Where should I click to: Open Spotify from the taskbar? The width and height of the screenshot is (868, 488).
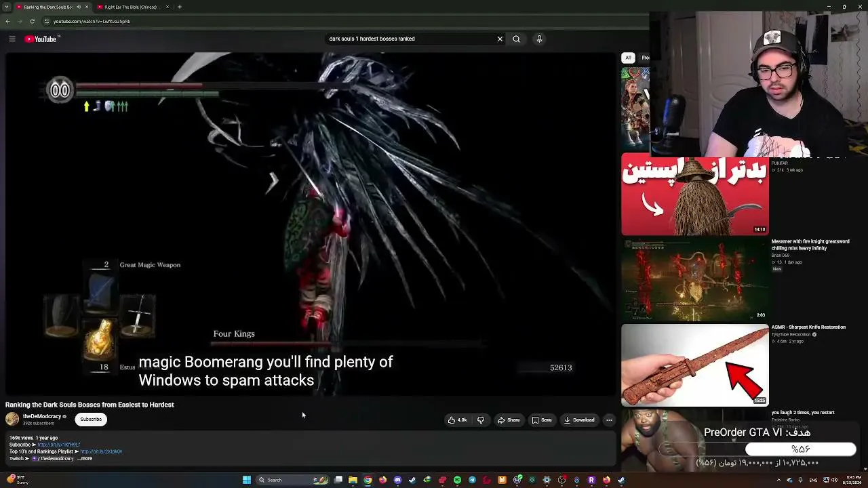[457, 480]
